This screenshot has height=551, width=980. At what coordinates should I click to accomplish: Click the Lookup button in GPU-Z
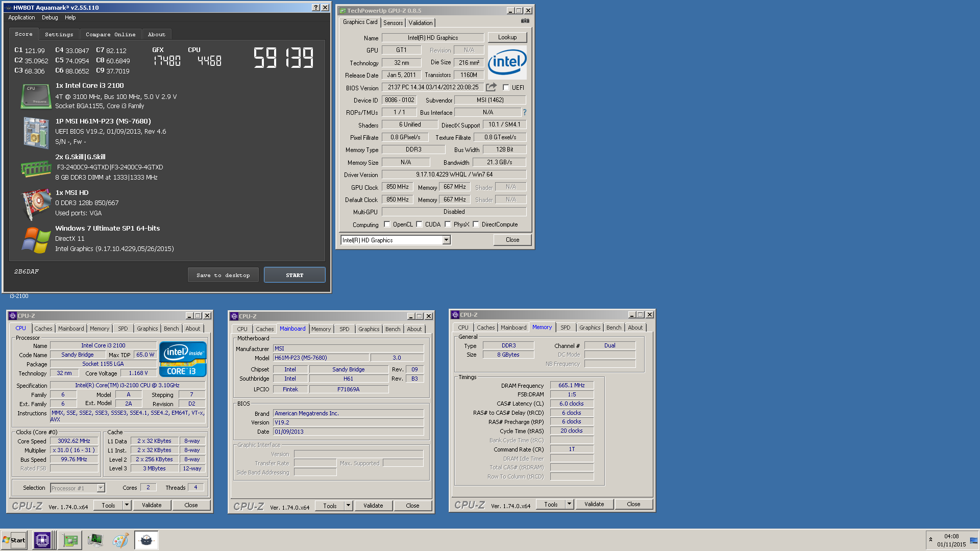pos(507,37)
